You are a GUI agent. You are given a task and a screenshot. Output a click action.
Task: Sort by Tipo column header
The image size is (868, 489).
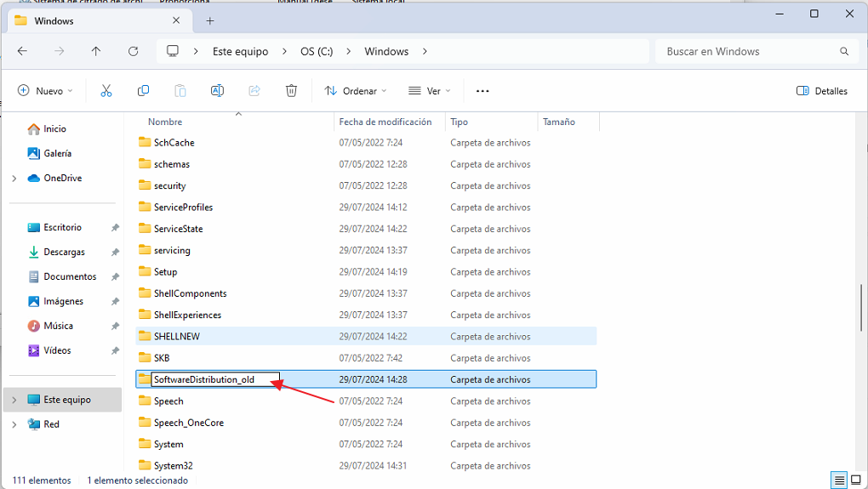point(459,122)
